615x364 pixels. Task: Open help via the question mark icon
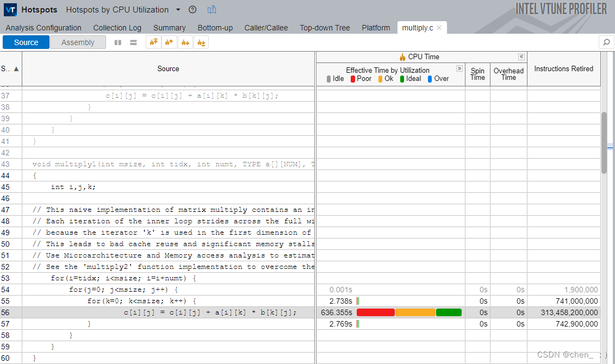[x=192, y=9]
